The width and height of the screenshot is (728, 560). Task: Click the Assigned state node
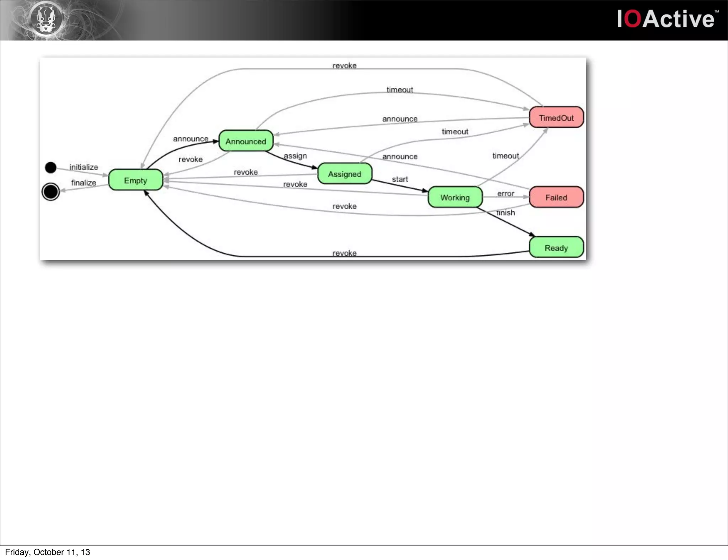click(344, 174)
